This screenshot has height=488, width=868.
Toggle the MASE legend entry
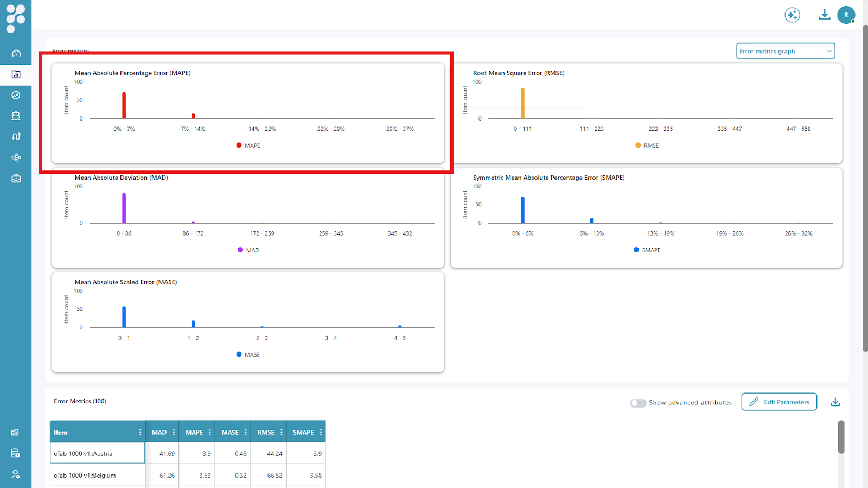(x=248, y=354)
